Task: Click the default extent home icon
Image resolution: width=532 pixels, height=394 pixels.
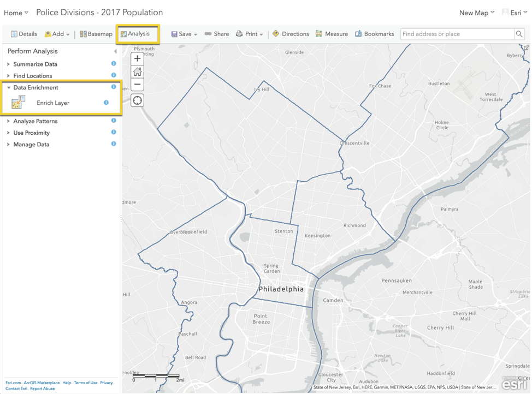Action: [138, 71]
